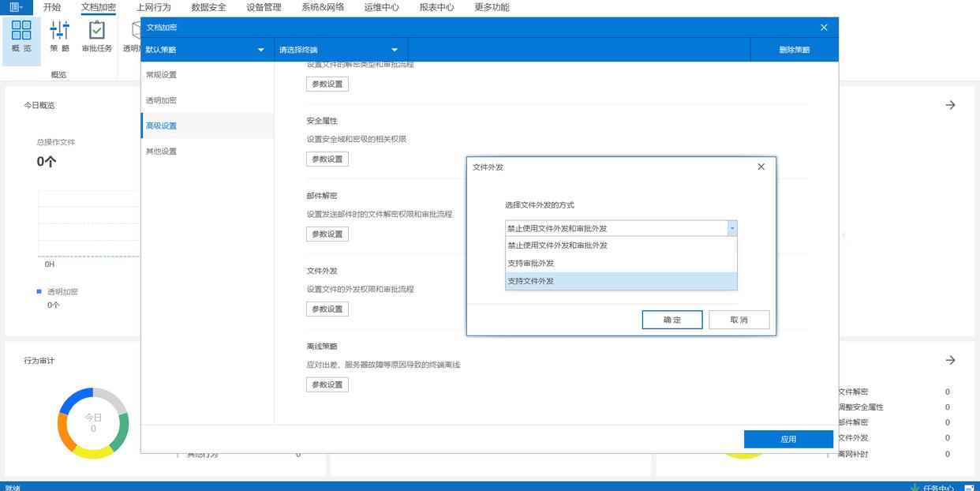Open 审批任务 approval tasks icon
Viewport: 980px width, 491px height.
[96, 31]
